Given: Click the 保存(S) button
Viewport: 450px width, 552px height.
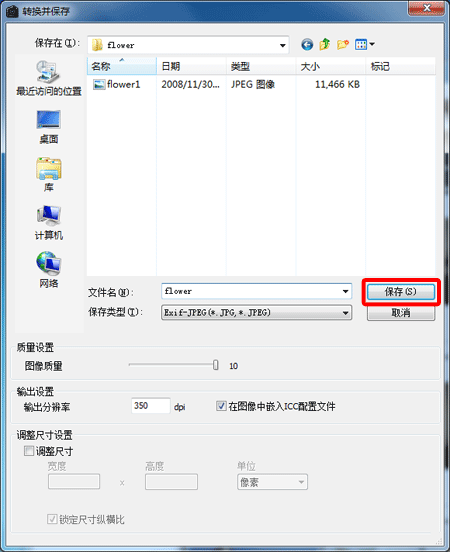Looking at the screenshot, I should (x=401, y=291).
